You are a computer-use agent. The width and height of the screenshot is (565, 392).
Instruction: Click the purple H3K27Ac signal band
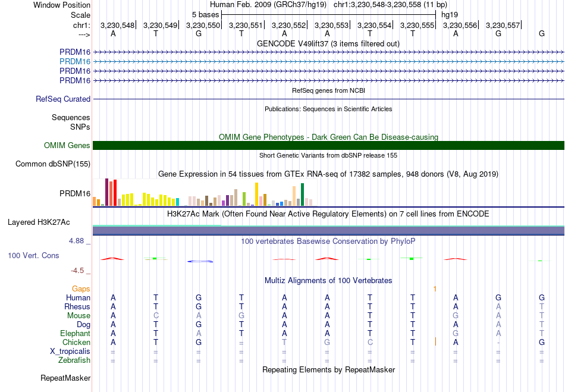click(x=328, y=231)
